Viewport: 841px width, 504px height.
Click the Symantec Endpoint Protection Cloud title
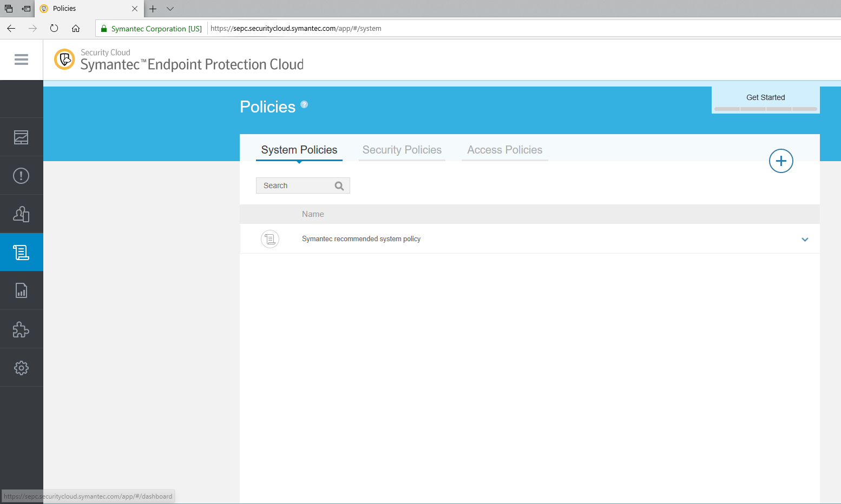tap(192, 64)
